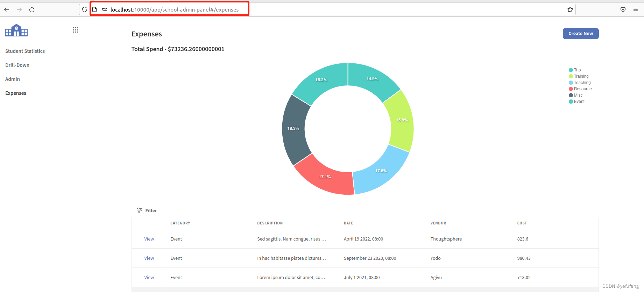Viewport: 644px width, 292px height.
Task: Sort by DESCRIPTION column header
Action: 270,223
